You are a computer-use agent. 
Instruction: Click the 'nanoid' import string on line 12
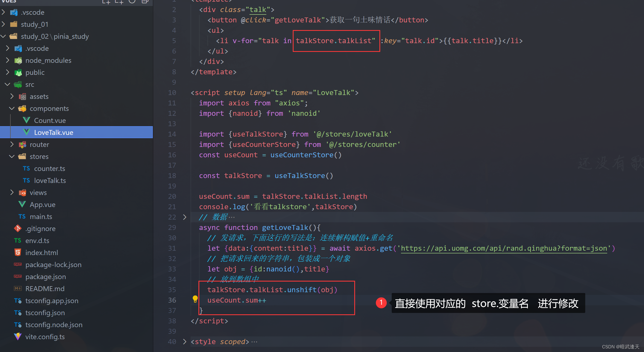point(304,113)
